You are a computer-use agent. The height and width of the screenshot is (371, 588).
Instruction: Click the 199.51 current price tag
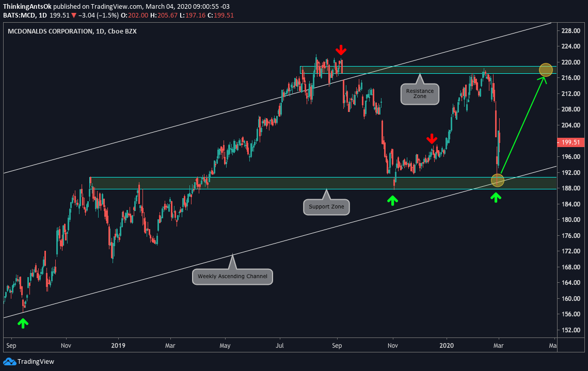[x=571, y=142]
